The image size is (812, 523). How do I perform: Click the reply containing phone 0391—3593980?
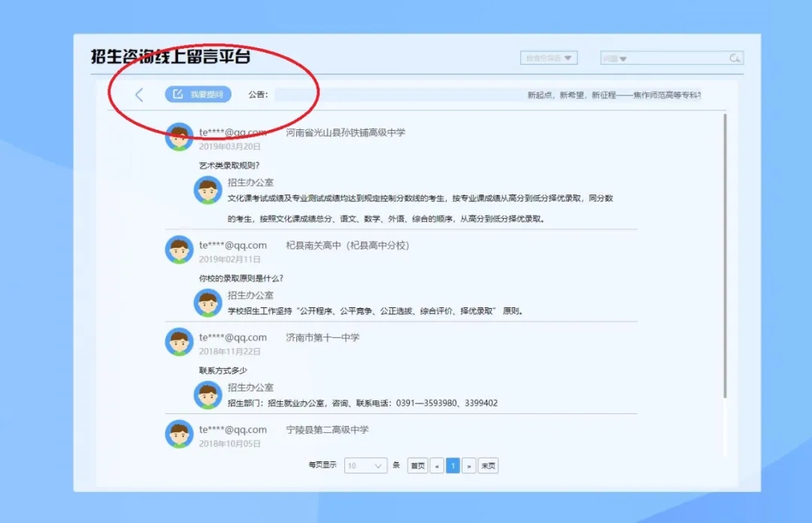pos(362,403)
